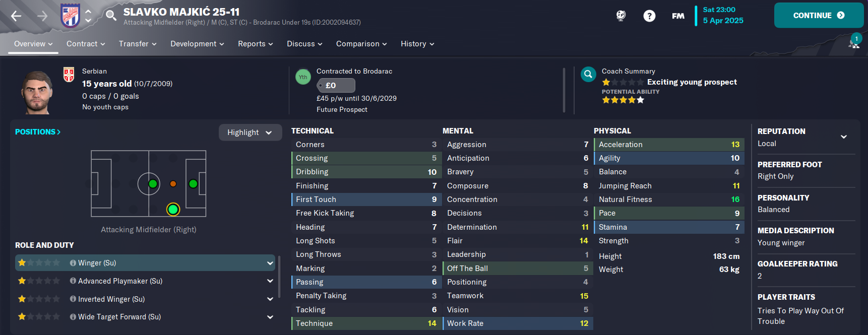This screenshot has height=335, width=868.
Task: Open the Positions link
Action: pyautogui.click(x=38, y=132)
